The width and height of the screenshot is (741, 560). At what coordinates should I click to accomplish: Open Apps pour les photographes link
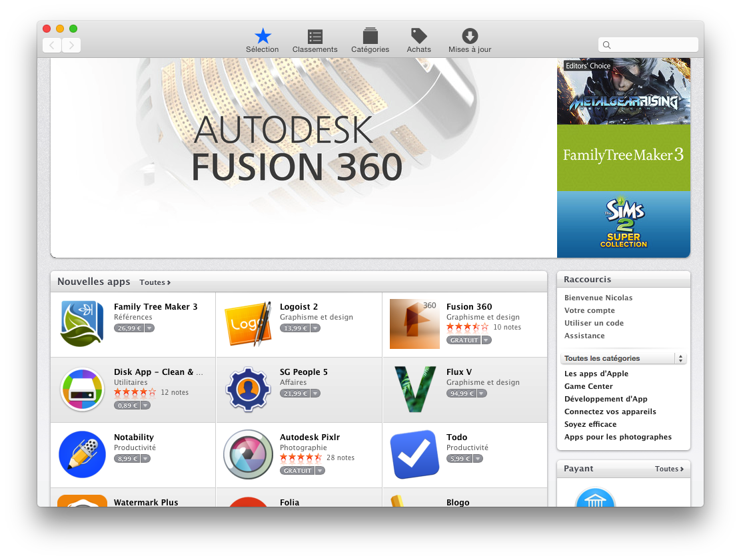click(x=618, y=437)
